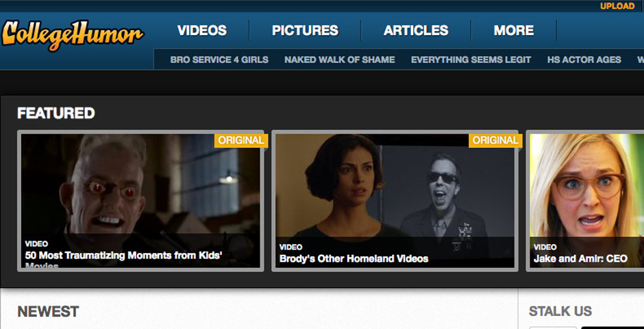Click Original badge on Brody's Homeland video
Image resolution: width=644 pixels, height=329 pixels.
(495, 141)
